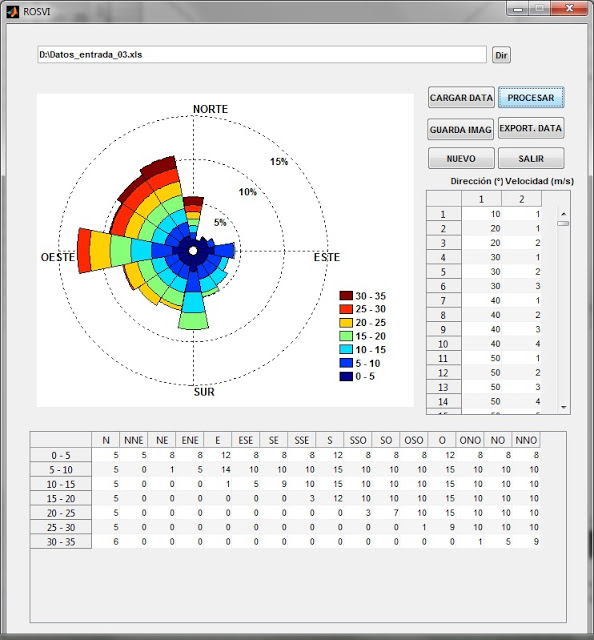Select the NNE column header in the results table

tap(133, 440)
